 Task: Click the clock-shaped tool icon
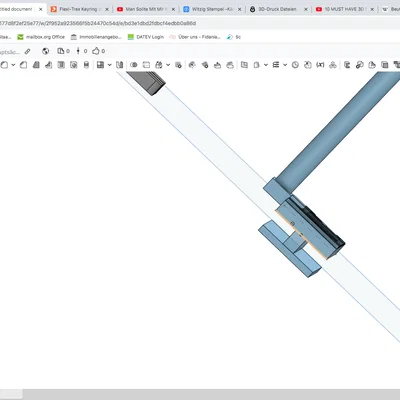point(295,65)
